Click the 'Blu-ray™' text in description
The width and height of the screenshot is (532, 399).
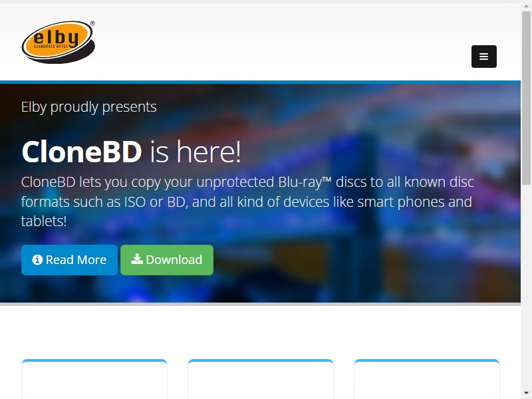(x=305, y=182)
